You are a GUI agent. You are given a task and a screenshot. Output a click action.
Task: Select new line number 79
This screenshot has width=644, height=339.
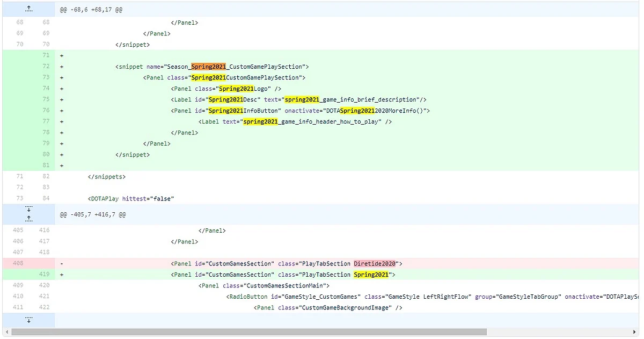46,143
